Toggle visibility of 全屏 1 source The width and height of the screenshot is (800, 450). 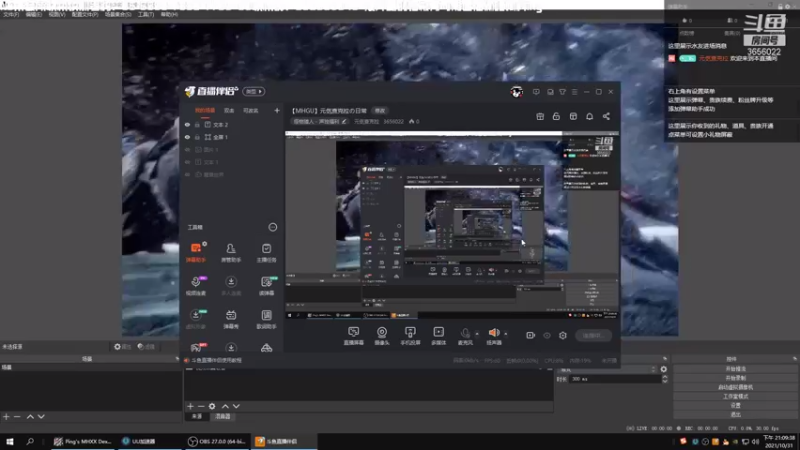click(187, 137)
